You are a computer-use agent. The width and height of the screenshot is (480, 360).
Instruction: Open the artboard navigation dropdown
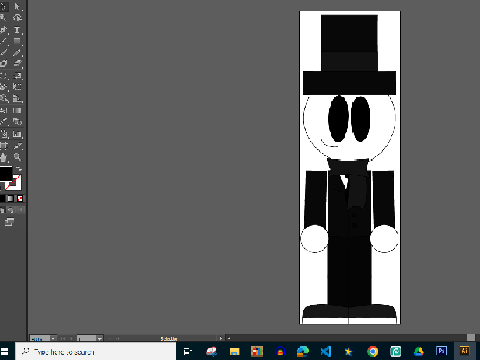pyautogui.click(x=99, y=339)
